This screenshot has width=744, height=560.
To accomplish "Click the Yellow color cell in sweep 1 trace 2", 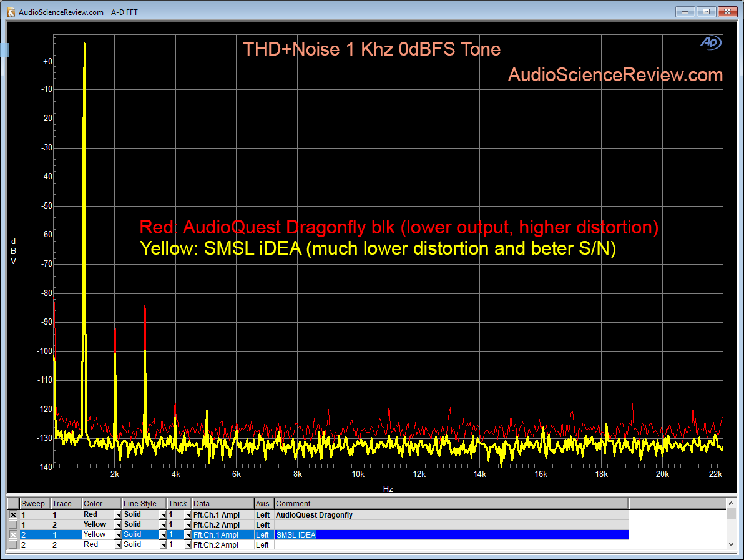I will pyautogui.click(x=98, y=525).
